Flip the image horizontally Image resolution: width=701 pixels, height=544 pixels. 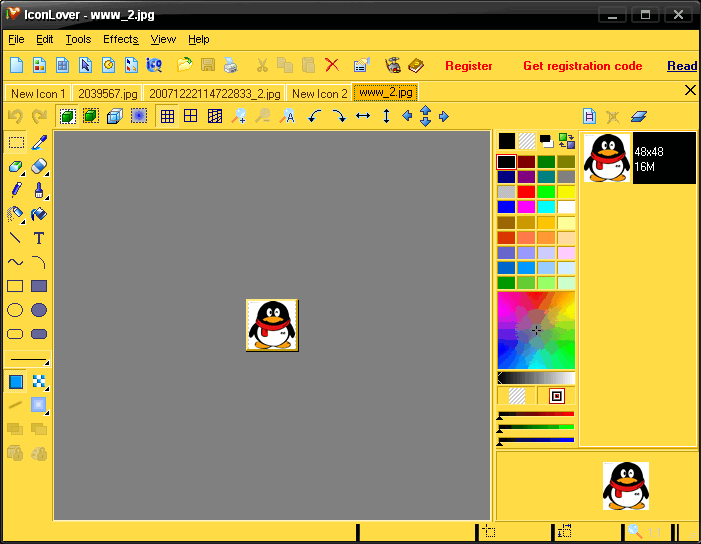[363, 116]
